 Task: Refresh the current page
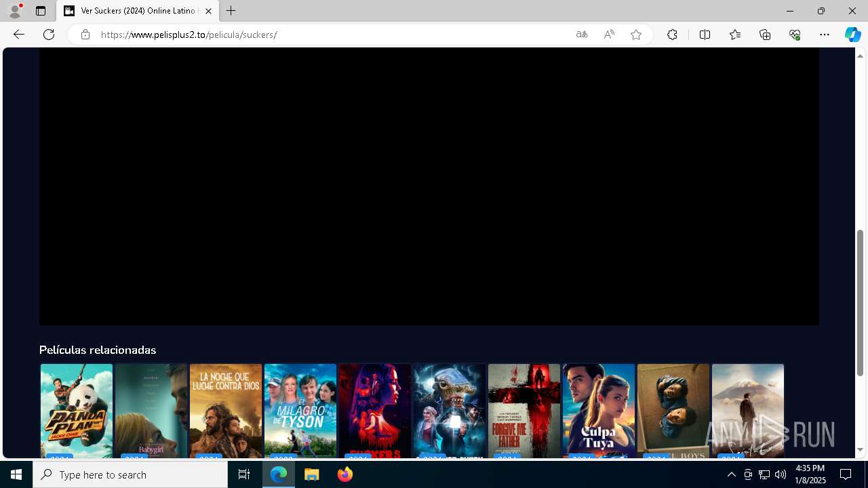coord(49,35)
